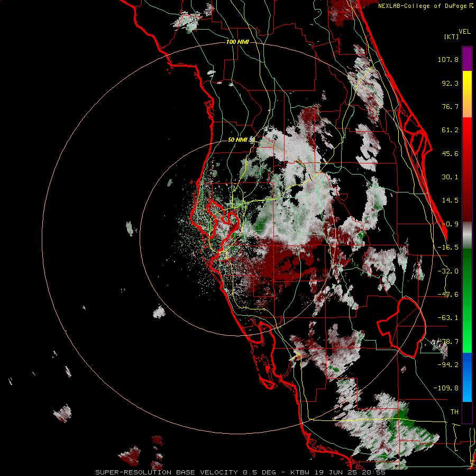The width and height of the screenshot is (476, 476).
Task: Click the gray near-zero segment of color bar
Action: pyautogui.click(x=467, y=235)
